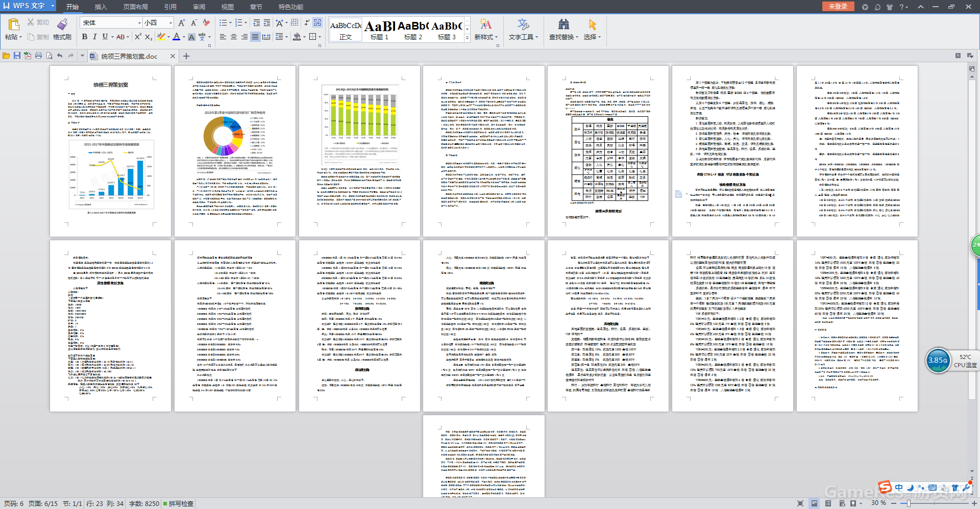Open the View (视图) tab
The image size is (980, 509).
point(228,7)
